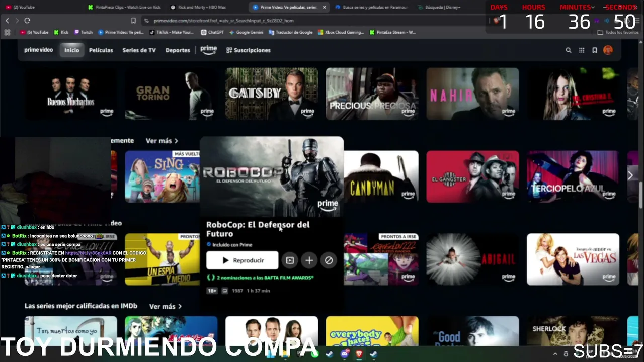644x362 pixels.
Task: Hide RoboCop with the not-interested icon
Action: 329,260
